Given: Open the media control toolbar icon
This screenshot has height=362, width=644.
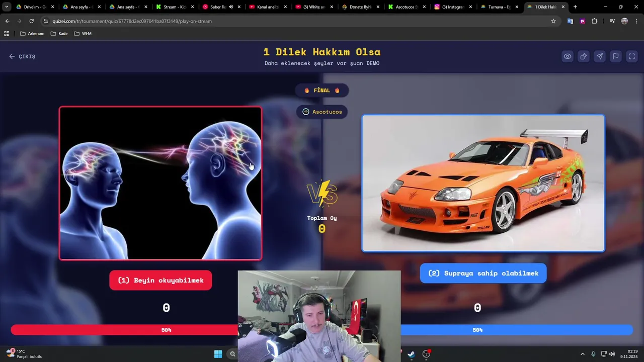Looking at the screenshot, I should click(x=612, y=21).
